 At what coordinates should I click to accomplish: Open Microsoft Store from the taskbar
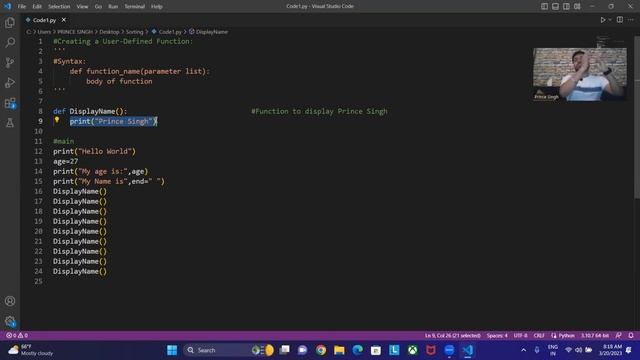tap(376, 350)
